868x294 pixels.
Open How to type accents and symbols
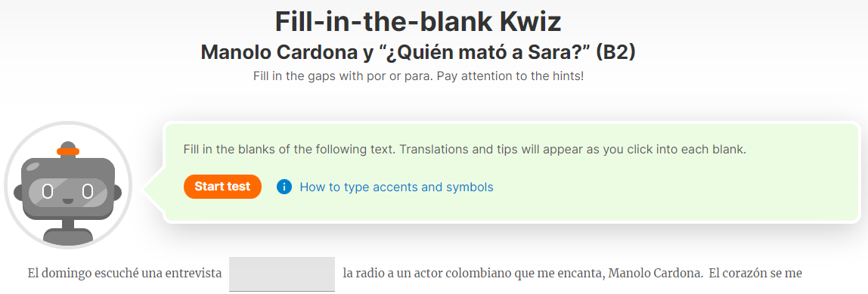396,187
